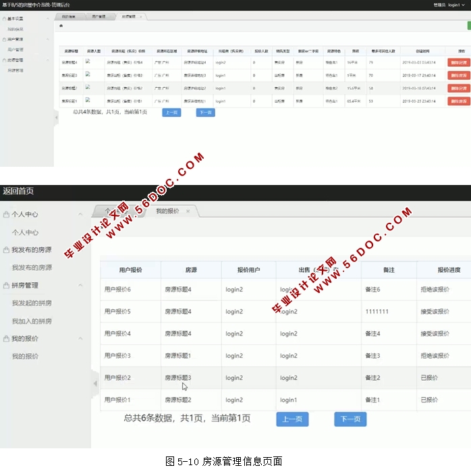Open broken image thumbnail in 房源标题3 row
The width and height of the screenshot is (471, 476).
pos(88,74)
